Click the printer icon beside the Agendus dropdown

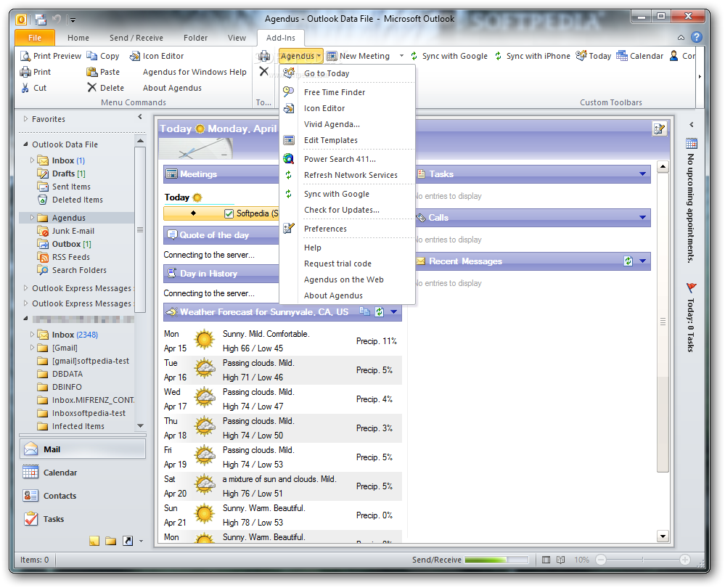click(x=264, y=56)
